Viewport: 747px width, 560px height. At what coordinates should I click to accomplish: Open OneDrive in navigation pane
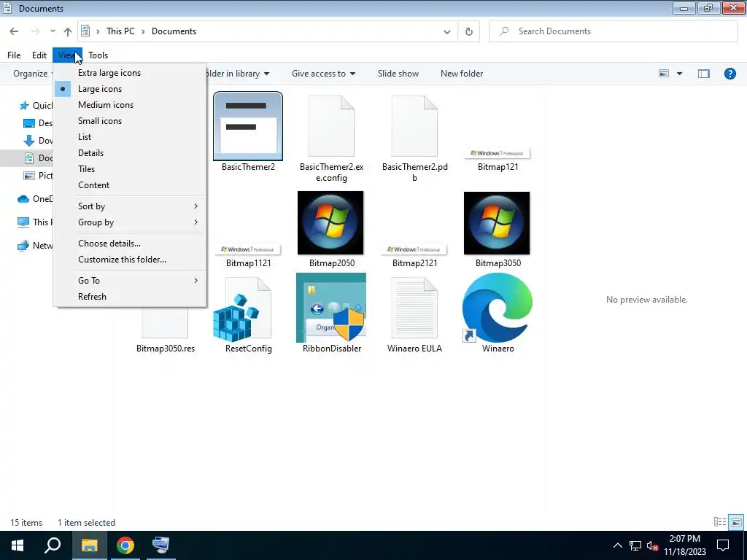tap(35, 199)
